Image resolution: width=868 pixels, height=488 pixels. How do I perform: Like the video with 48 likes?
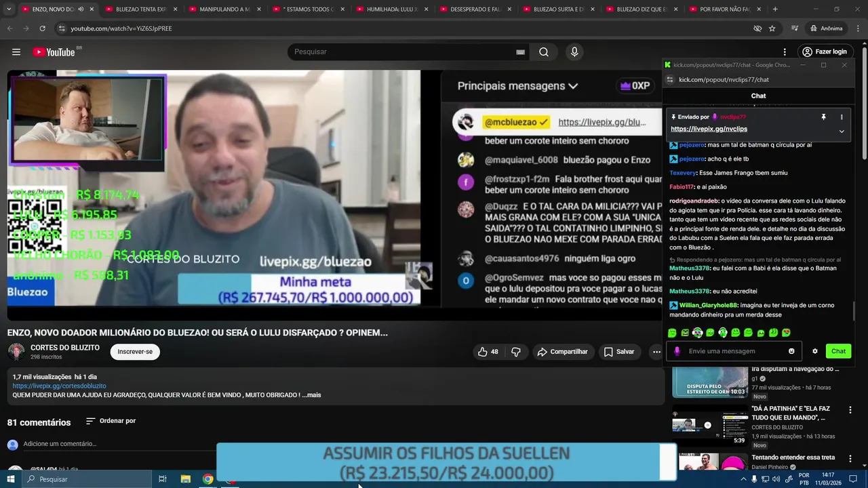point(488,352)
